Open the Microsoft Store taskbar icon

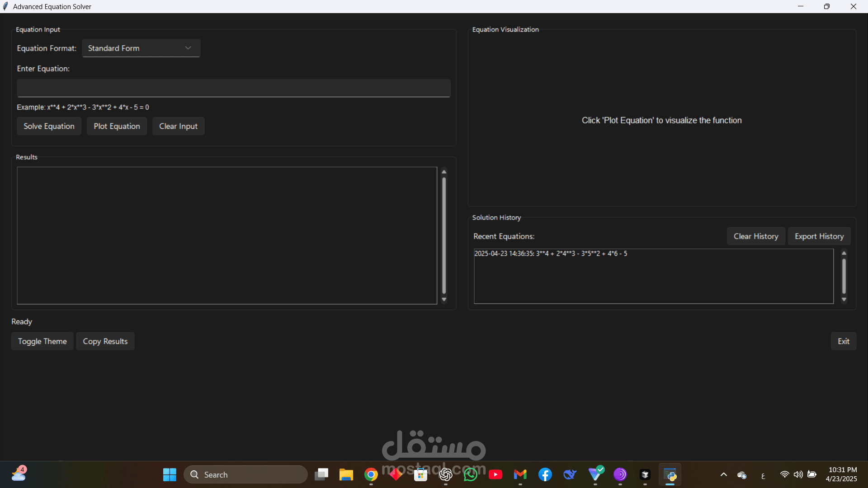420,474
